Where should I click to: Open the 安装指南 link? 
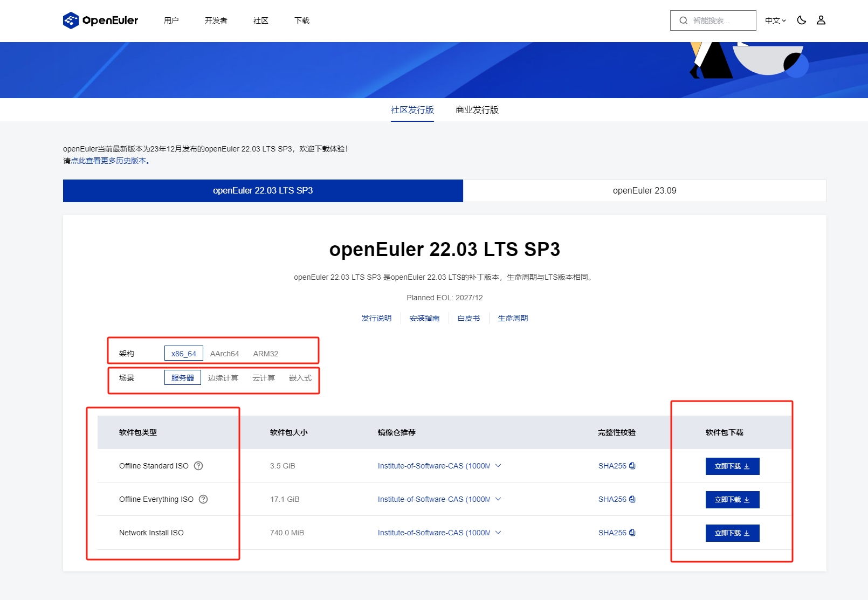point(424,318)
